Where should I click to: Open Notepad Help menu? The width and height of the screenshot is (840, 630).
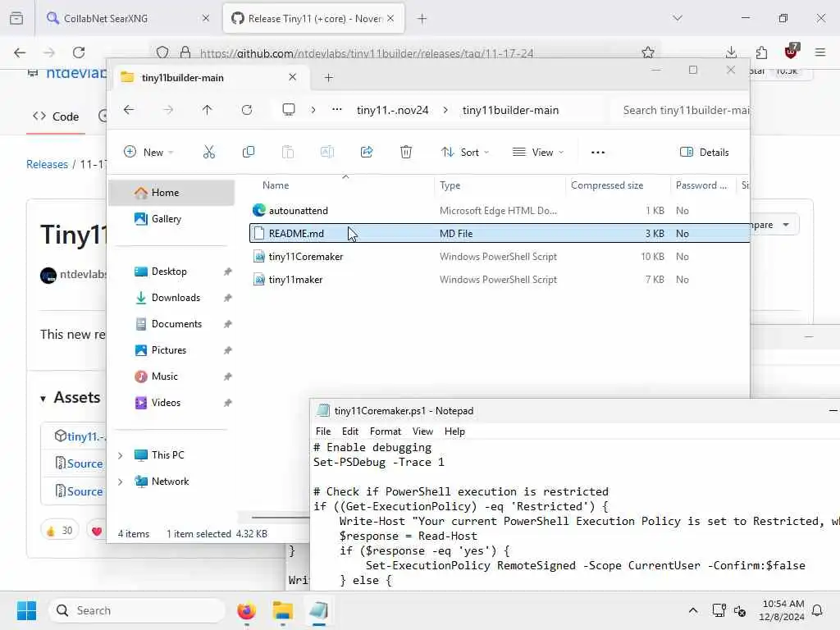click(454, 431)
